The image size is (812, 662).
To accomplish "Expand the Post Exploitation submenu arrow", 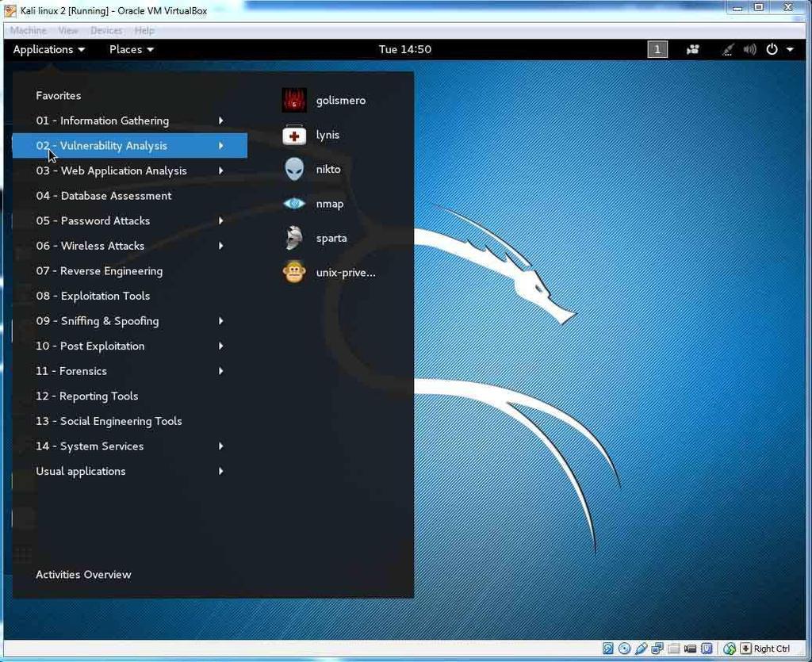I will point(221,346).
